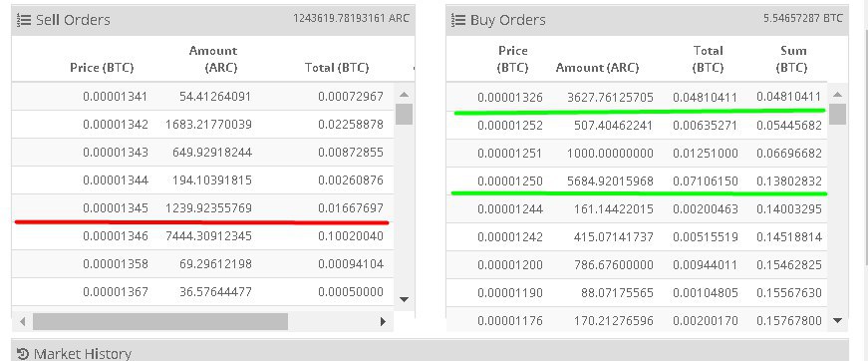
Task: Click the Buy Orders vertical scrollbar thumb
Action: [x=837, y=114]
